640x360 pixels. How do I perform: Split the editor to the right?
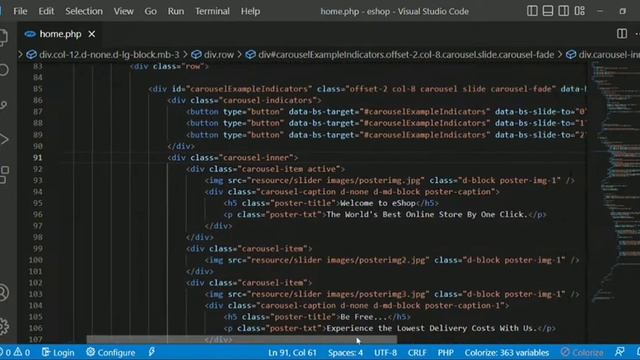[x=622, y=33]
